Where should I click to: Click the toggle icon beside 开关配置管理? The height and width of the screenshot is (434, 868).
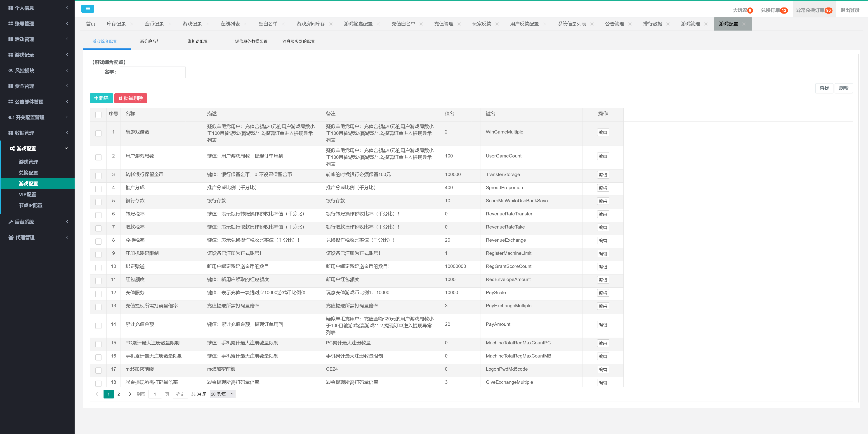click(11, 117)
